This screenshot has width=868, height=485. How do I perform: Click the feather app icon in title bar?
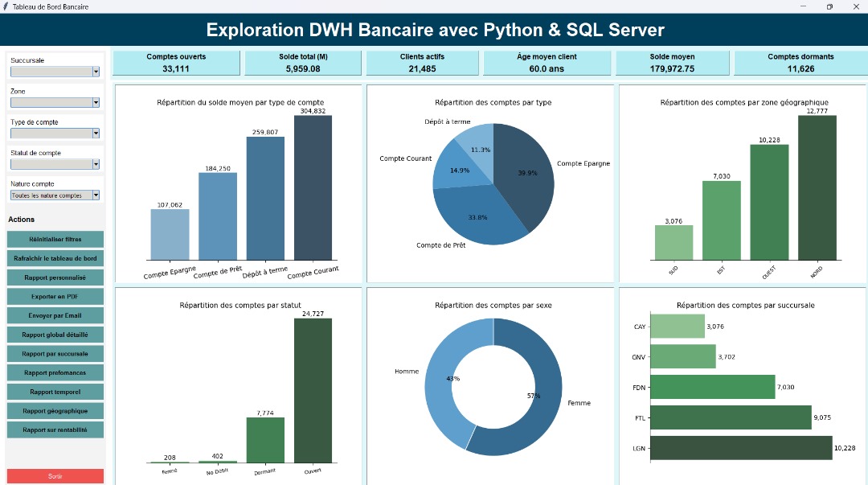6,6
